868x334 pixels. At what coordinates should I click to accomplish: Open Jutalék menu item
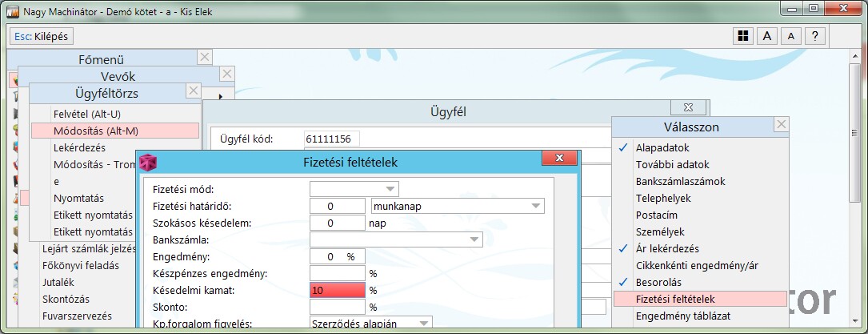[58, 282]
